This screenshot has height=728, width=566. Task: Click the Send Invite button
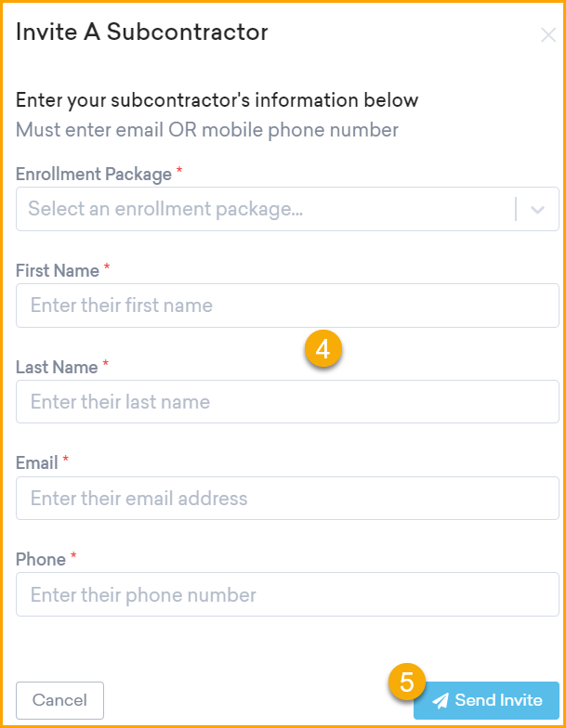(487, 700)
